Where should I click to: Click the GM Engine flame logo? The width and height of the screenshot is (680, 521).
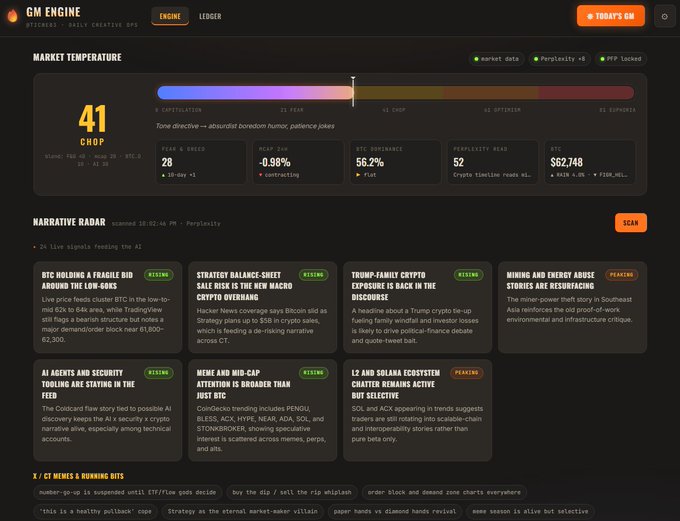click(13, 16)
